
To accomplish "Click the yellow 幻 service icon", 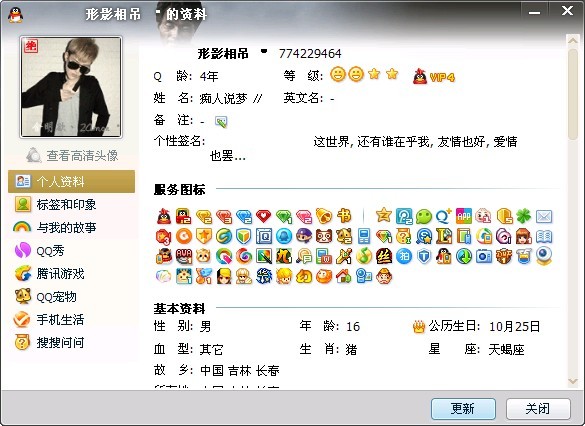I will tap(304, 276).
